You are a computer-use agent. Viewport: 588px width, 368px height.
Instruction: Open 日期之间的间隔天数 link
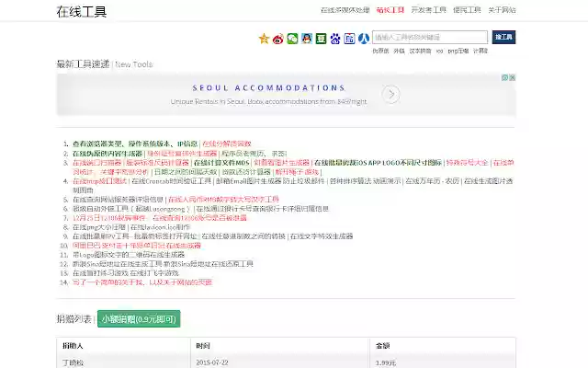[186, 172]
